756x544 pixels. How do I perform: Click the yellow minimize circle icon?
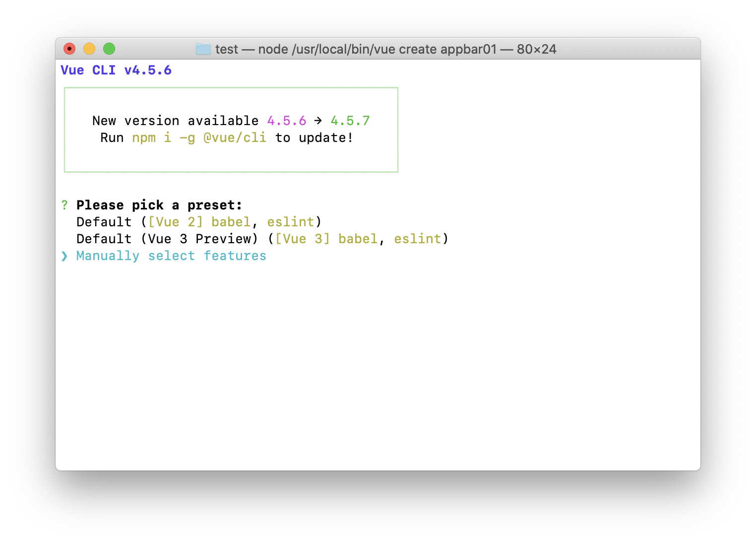[x=89, y=49]
